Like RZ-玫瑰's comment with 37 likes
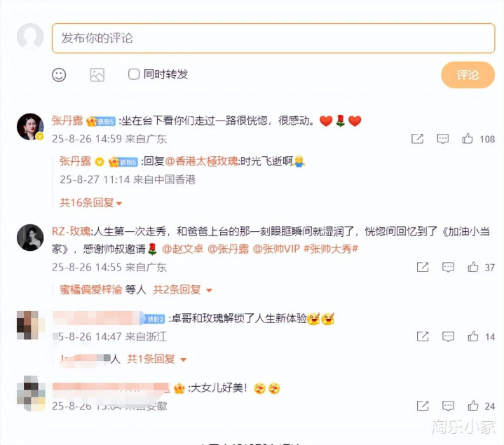Screen dimensions: 504x445 473,267
